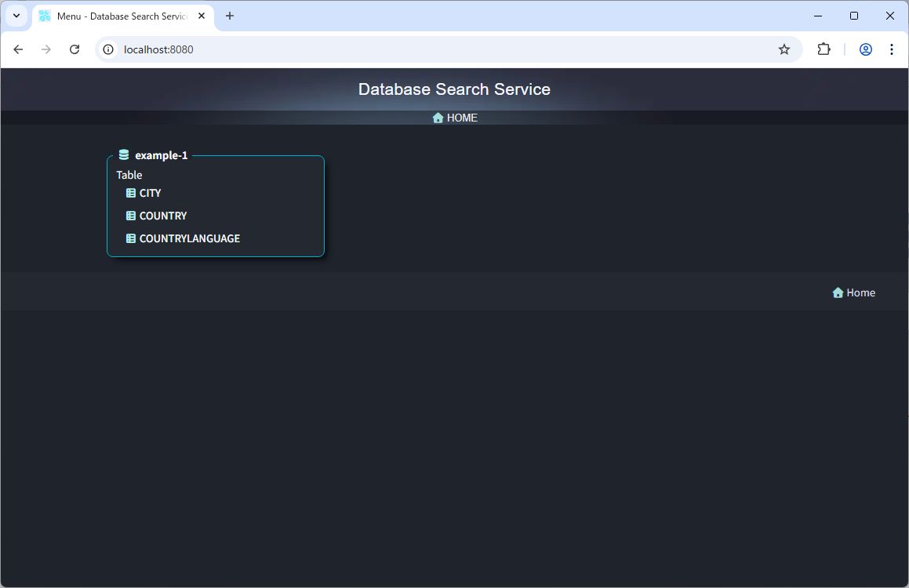This screenshot has width=909, height=588.
Task: View site information for localhost
Action: [x=109, y=49]
